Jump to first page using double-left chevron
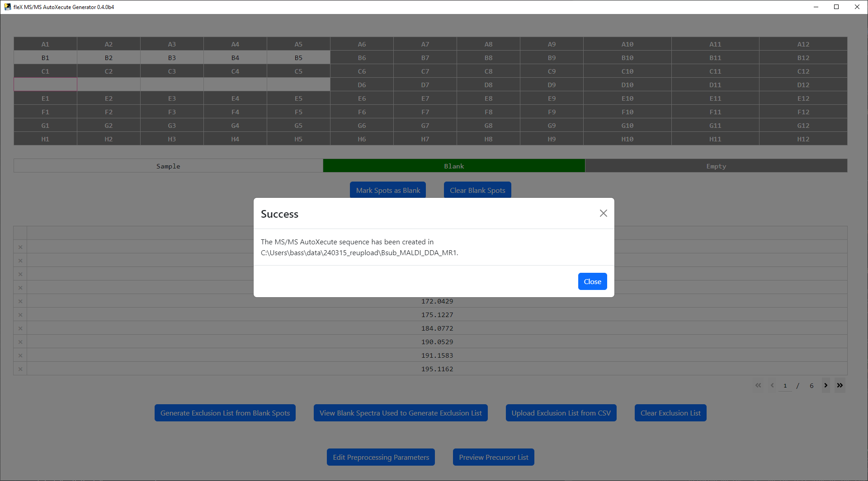This screenshot has width=868, height=481. click(x=758, y=386)
